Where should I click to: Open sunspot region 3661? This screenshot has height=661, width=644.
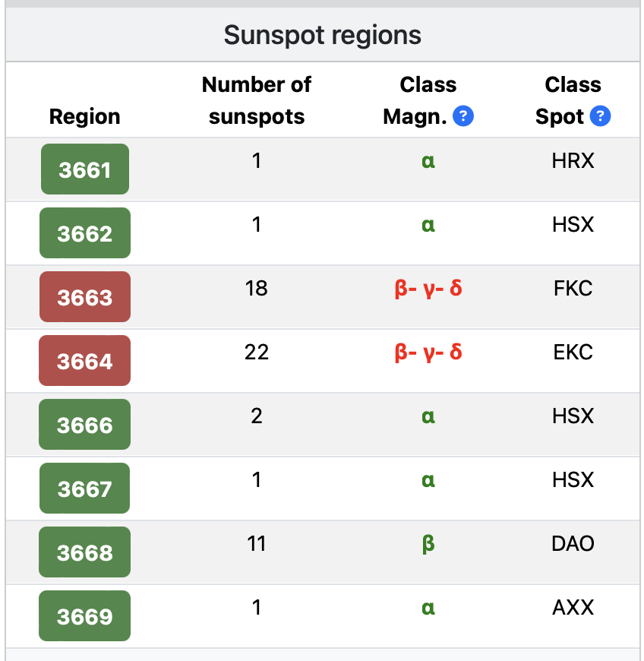pyautogui.click(x=85, y=169)
